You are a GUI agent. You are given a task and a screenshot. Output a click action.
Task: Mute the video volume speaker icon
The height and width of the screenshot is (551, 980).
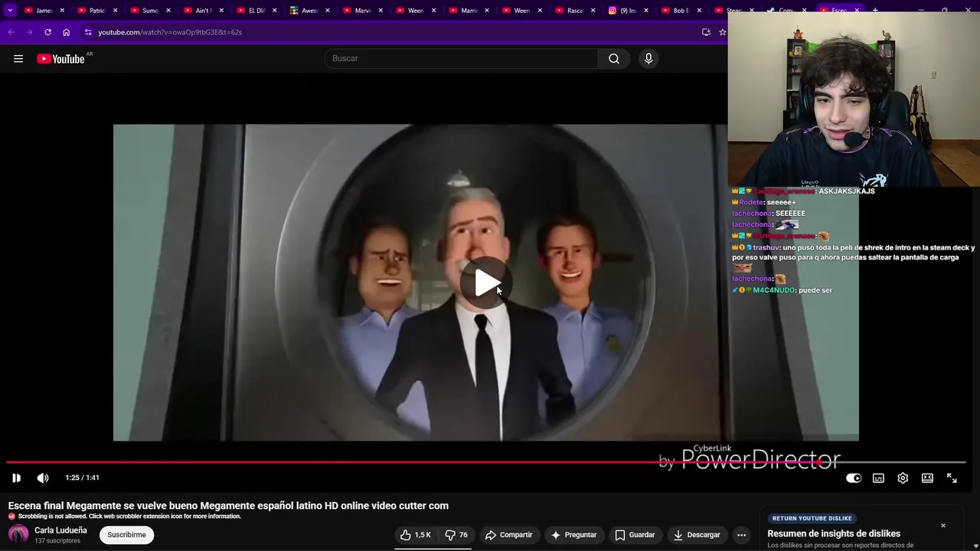pos(43,478)
